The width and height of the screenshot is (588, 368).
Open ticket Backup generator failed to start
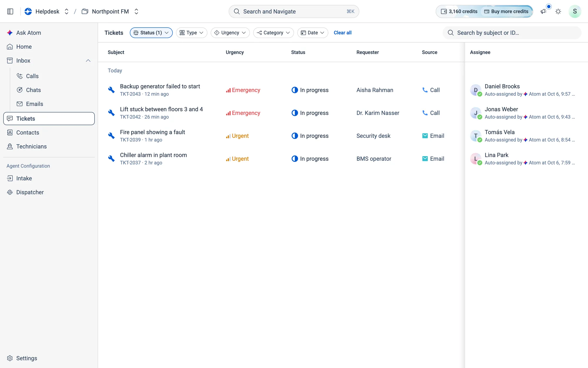[x=160, y=86]
